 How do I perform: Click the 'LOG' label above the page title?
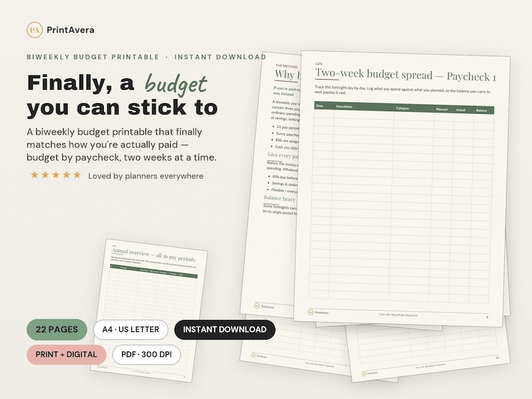(x=319, y=64)
